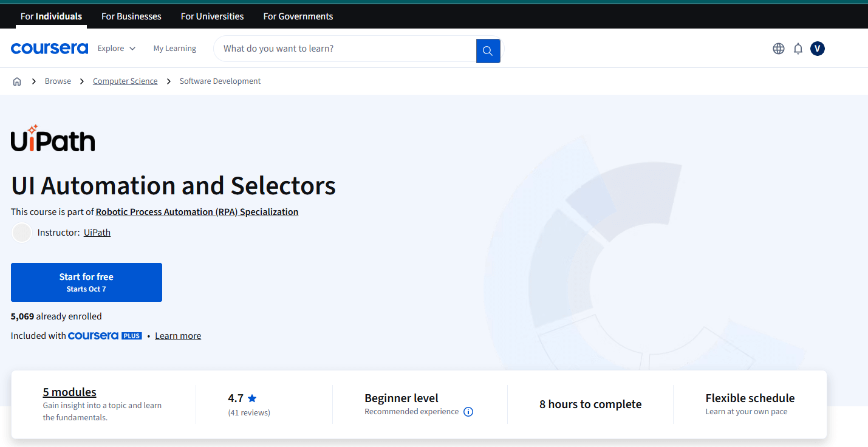
Task: Click the Start for free button
Action: tap(86, 282)
